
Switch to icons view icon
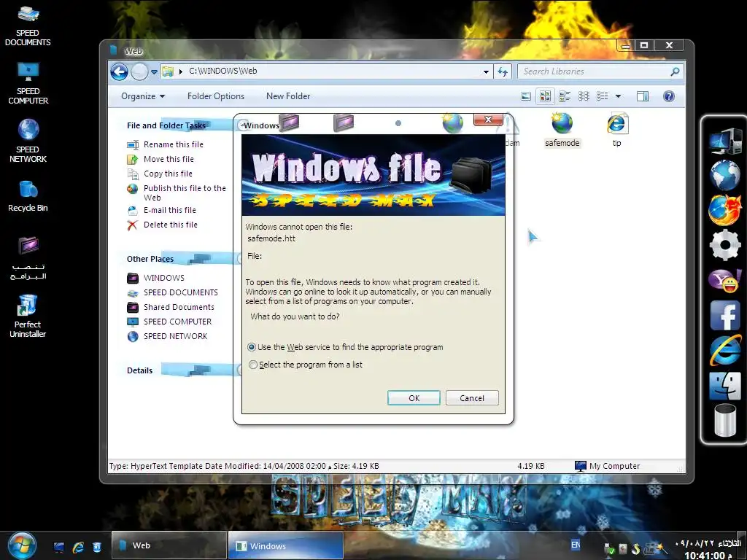tap(584, 96)
